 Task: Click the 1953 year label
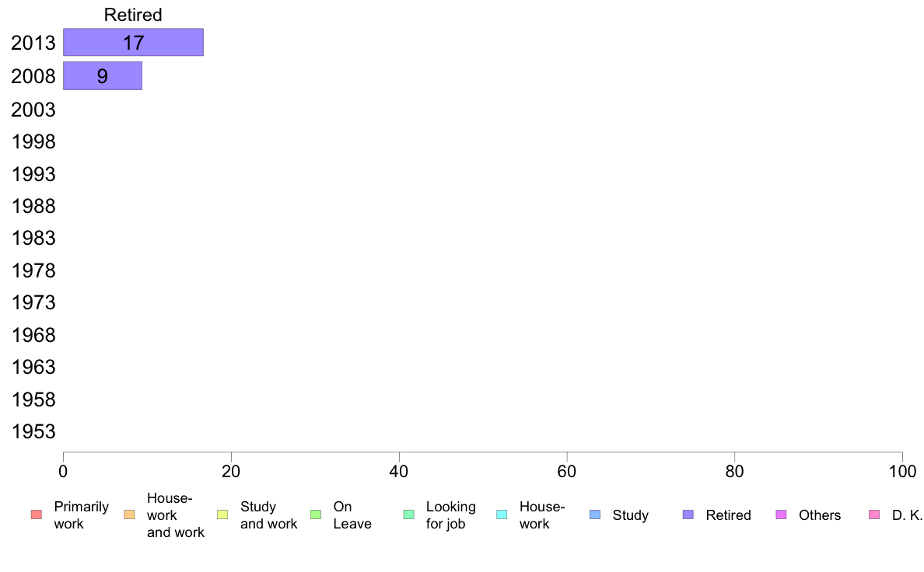click(x=33, y=431)
